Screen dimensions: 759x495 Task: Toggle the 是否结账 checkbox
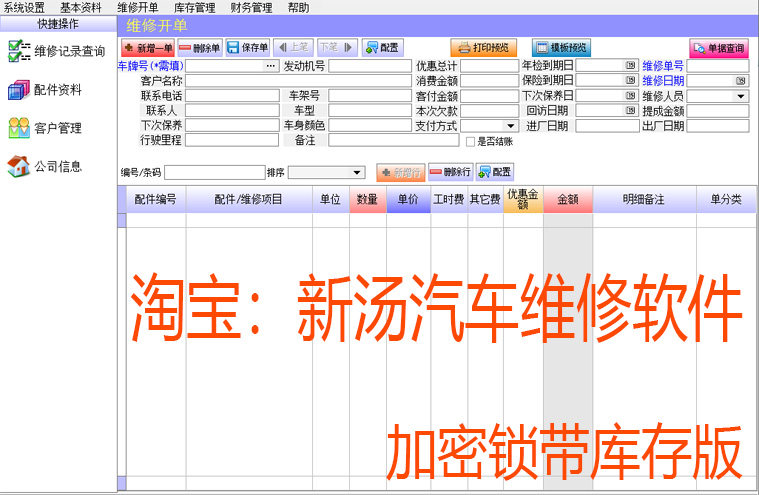[471, 142]
